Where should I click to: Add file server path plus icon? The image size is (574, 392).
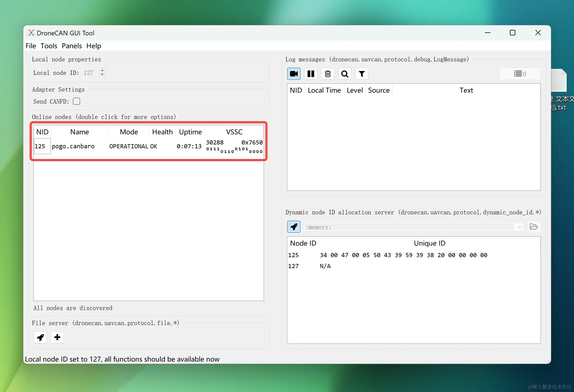tap(57, 337)
